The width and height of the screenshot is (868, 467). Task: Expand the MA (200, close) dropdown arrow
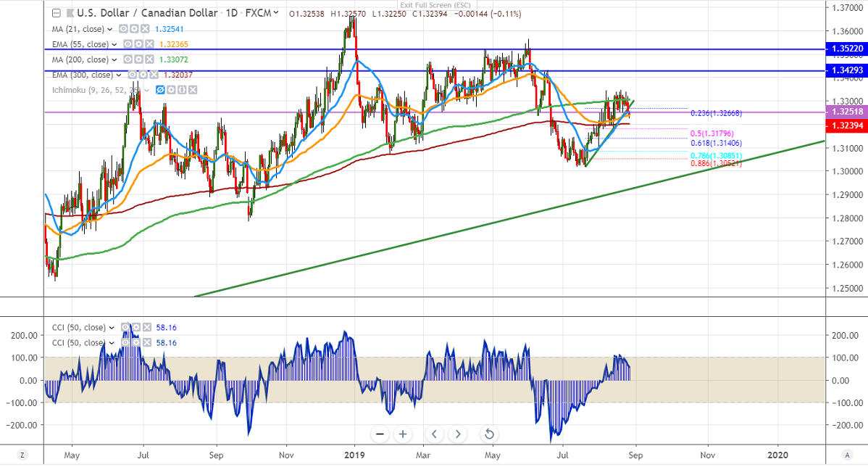(114, 60)
